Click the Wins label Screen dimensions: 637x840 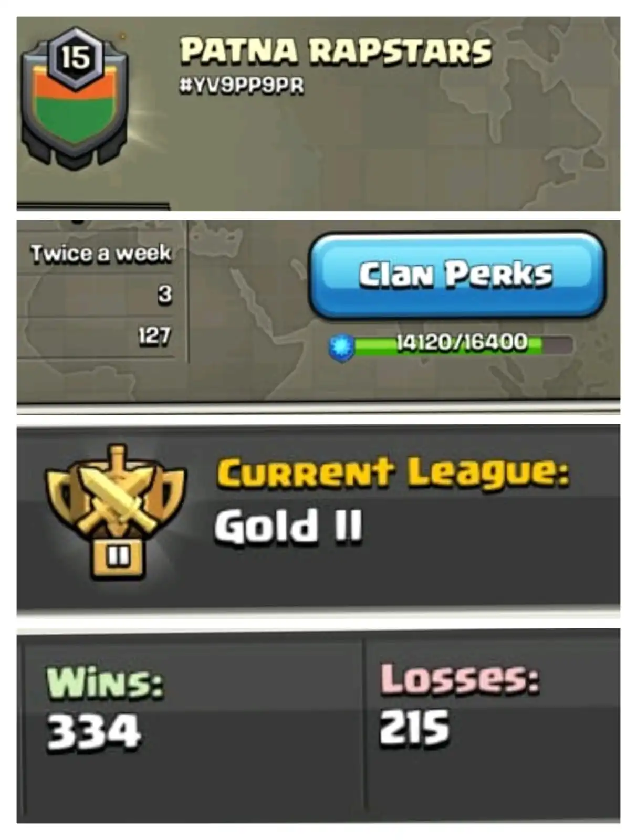[105, 683]
